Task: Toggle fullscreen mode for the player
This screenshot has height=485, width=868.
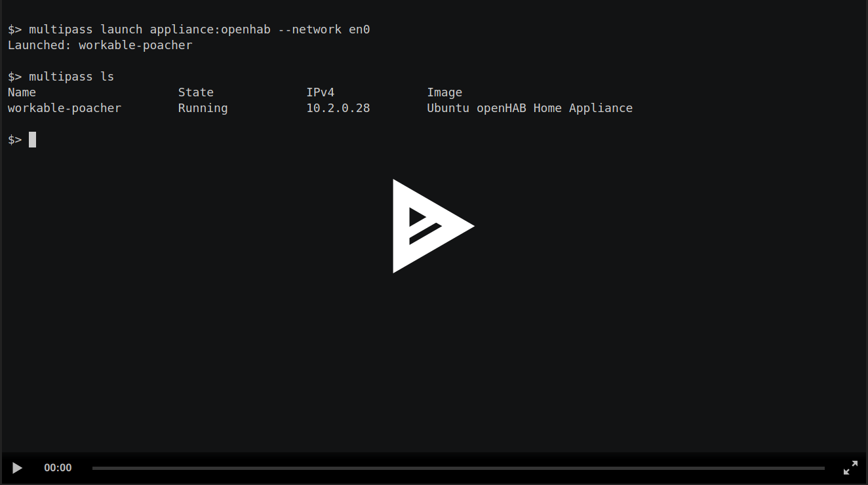Action: point(850,468)
